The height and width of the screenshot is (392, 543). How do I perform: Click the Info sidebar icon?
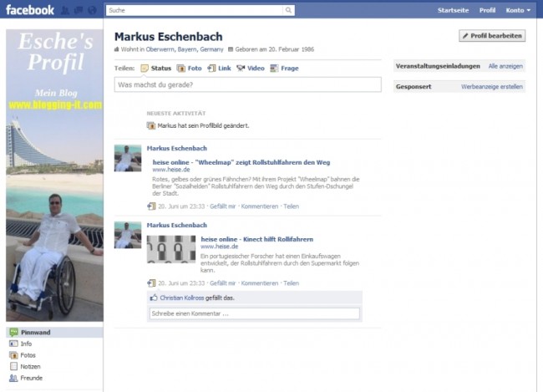pyautogui.click(x=13, y=344)
